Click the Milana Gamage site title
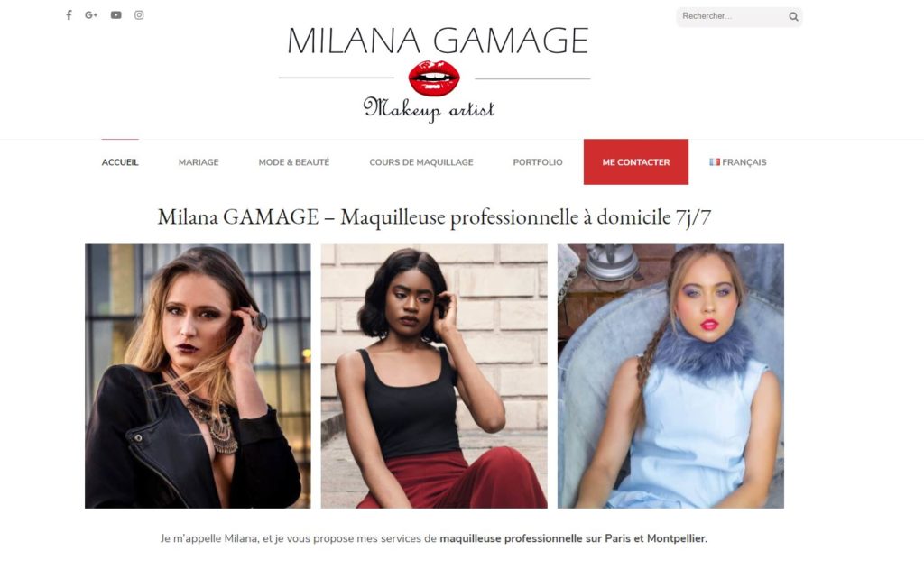The width and height of the screenshot is (924, 569). [x=438, y=41]
